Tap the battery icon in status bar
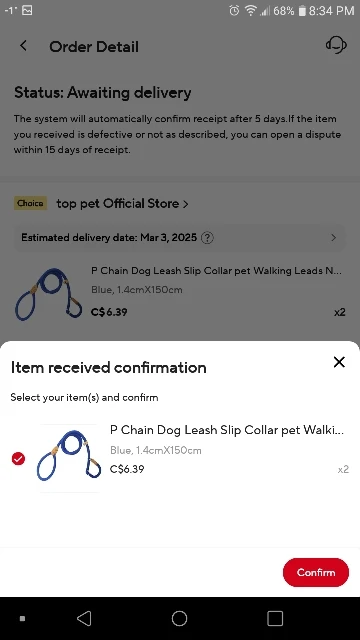Screen dimensions: 360x640 pos(302,11)
